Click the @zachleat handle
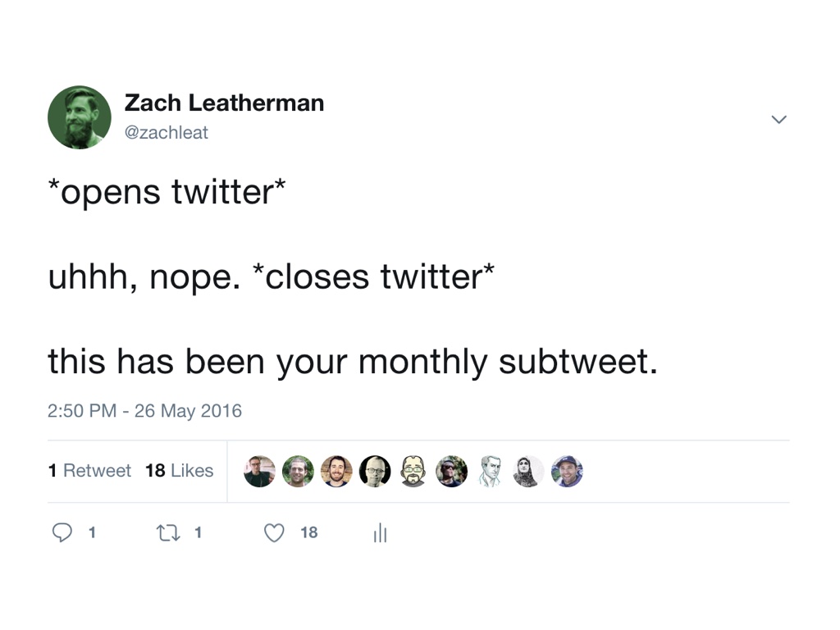Image resolution: width=840 pixels, height=630 pixels. [x=167, y=132]
